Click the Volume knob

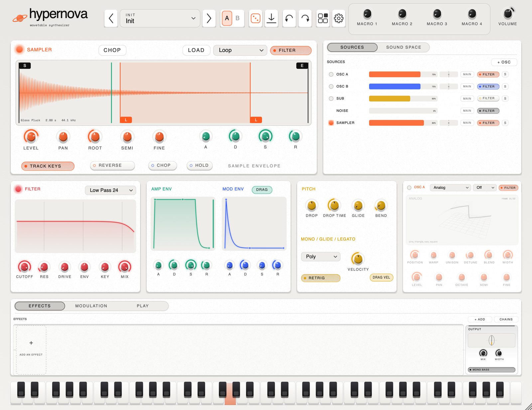508,14
